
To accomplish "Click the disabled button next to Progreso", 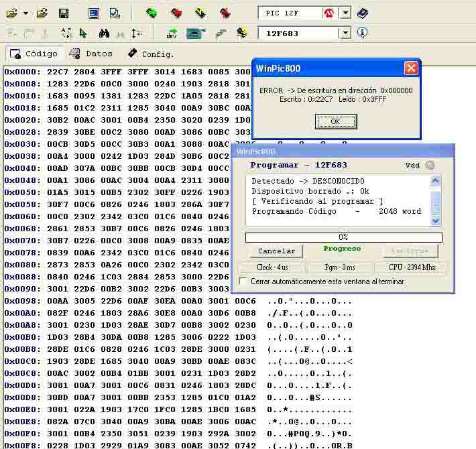I will 410,251.
